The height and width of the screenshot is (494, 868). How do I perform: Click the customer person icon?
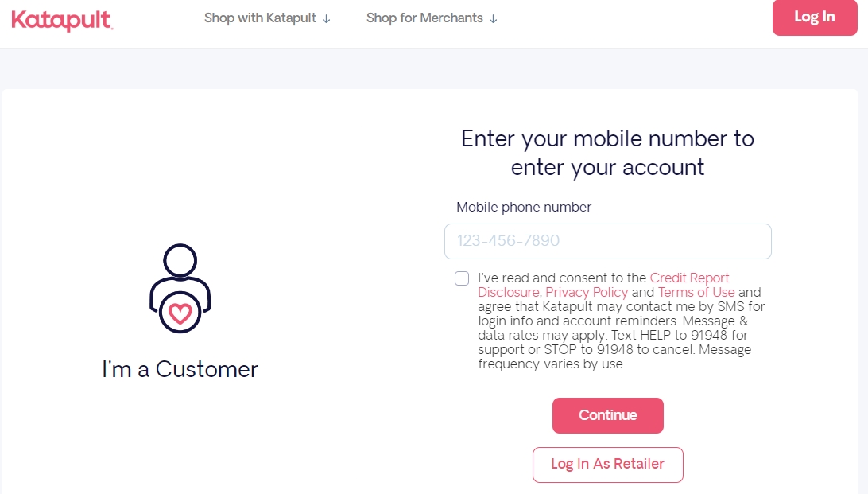[x=180, y=288]
